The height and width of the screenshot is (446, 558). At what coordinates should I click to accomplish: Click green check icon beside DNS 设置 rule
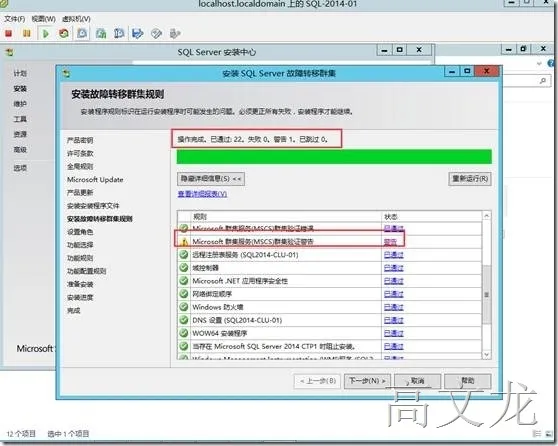[x=184, y=320]
